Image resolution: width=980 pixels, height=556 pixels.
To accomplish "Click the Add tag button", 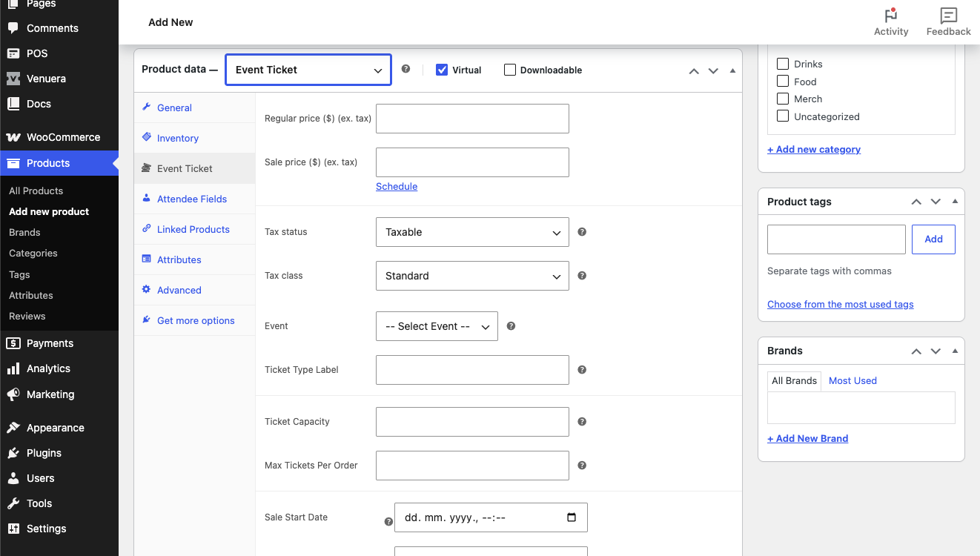I will coord(933,239).
